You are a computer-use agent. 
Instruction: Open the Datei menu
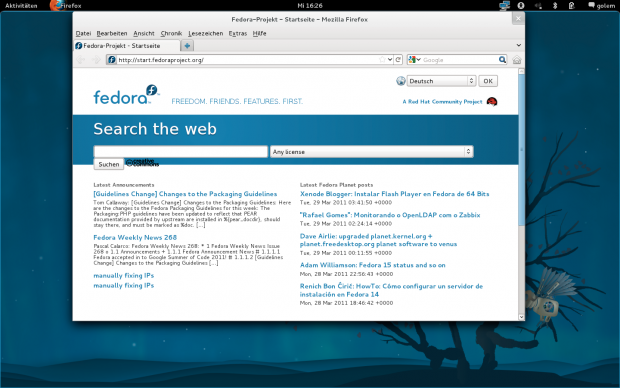(x=83, y=33)
